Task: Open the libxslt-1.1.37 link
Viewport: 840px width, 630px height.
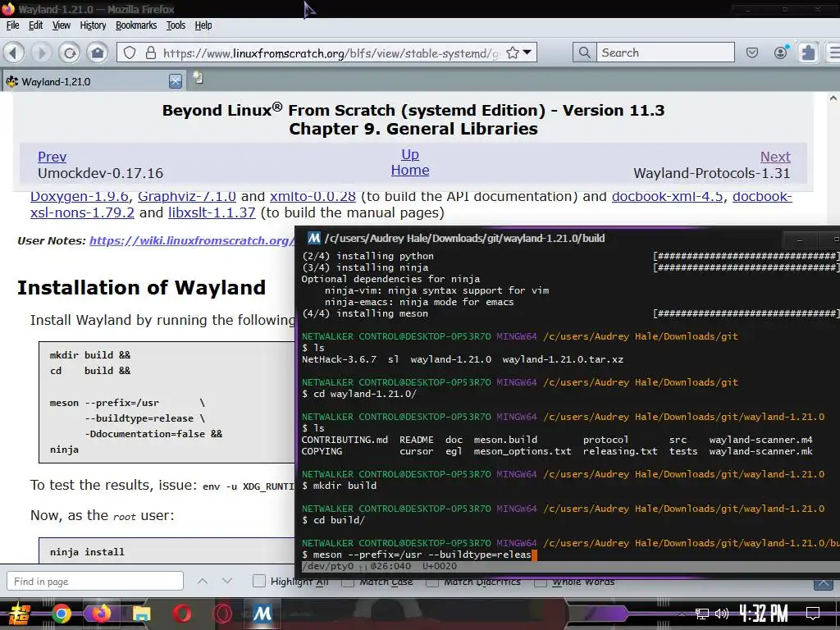Action: [212, 212]
